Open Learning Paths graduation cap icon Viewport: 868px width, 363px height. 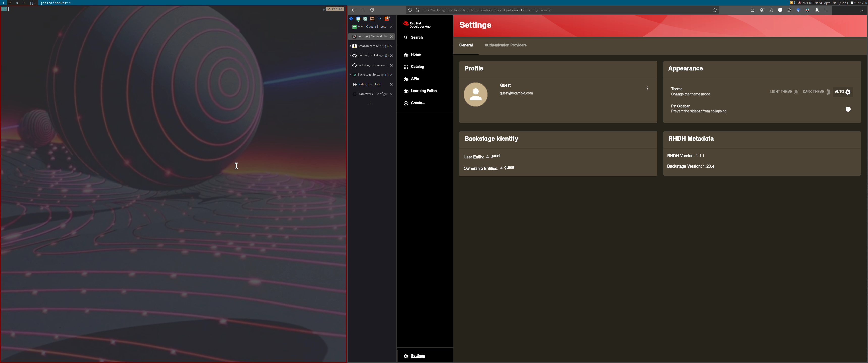pos(406,91)
